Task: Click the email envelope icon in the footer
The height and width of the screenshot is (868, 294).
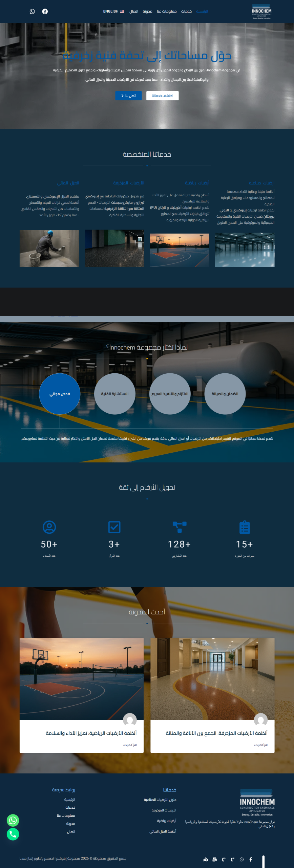Action: [214, 859]
